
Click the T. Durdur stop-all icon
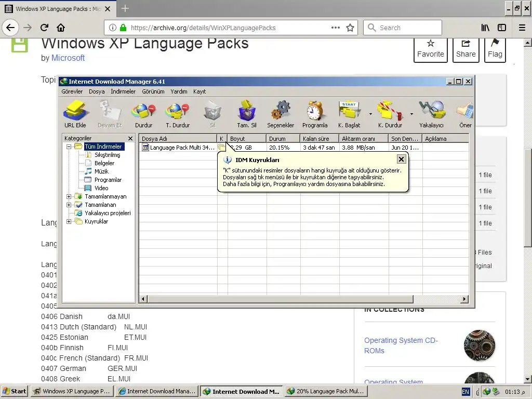point(178,114)
